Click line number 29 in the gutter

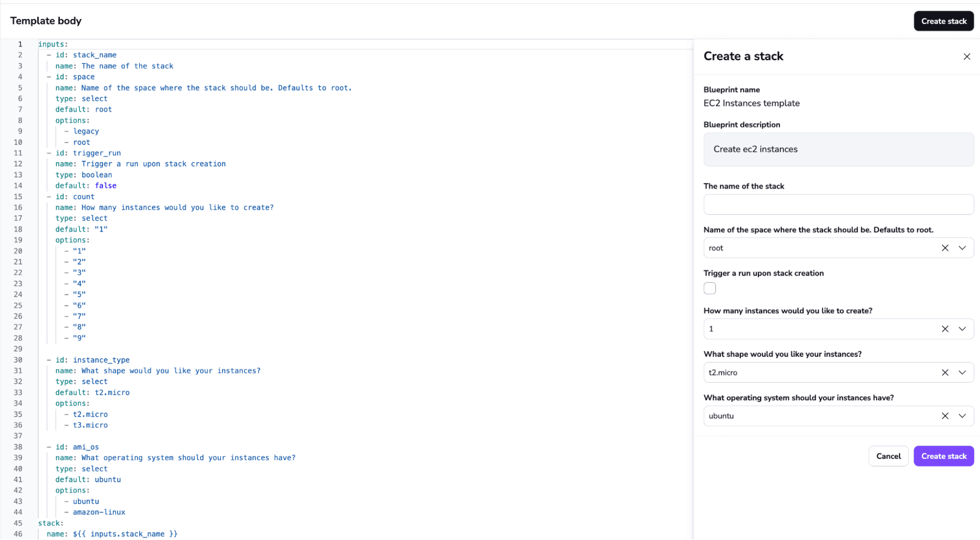[x=18, y=349]
